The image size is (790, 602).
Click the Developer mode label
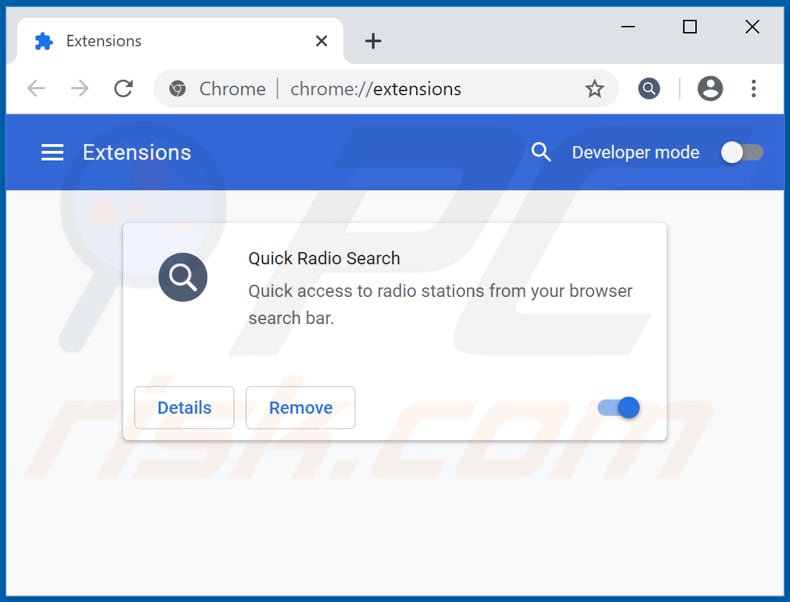pos(635,152)
